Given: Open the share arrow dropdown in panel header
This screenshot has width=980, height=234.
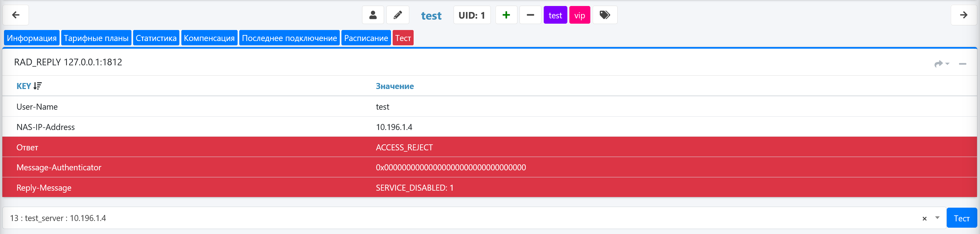Looking at the screenshot, I should click(942, 64).
